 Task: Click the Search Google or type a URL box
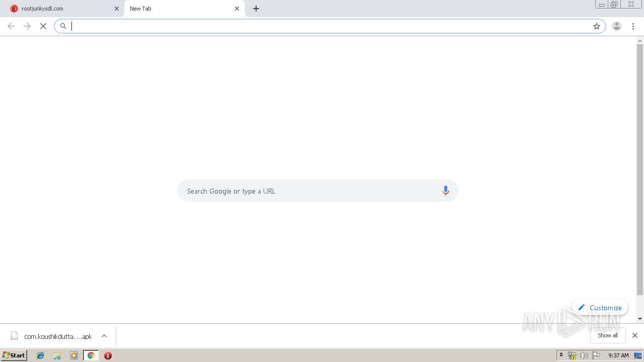(317, 191)
